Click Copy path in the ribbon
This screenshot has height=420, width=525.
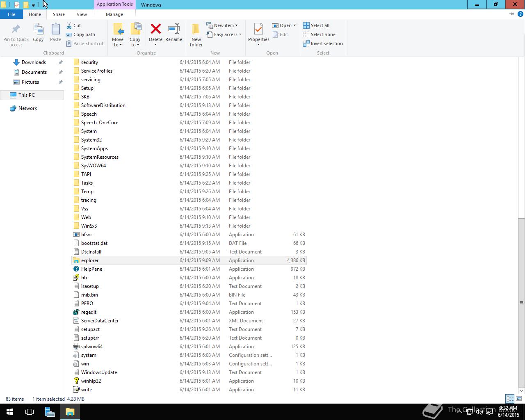[80, 34]
